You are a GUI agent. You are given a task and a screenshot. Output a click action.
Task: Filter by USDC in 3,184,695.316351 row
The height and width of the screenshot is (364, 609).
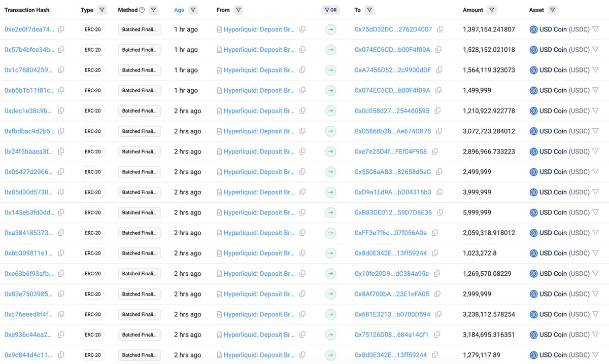tap(596, 335)
